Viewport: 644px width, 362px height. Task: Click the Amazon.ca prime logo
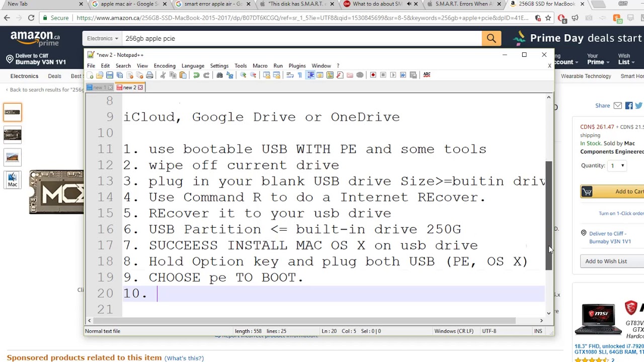[35, 38]
